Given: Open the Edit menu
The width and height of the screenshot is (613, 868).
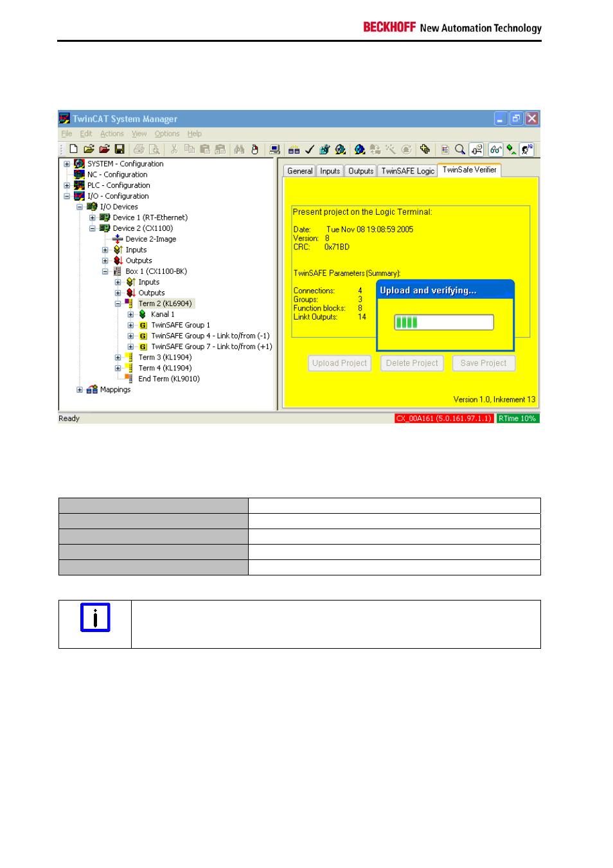Looking at the screenshot, I should (86, 134).
